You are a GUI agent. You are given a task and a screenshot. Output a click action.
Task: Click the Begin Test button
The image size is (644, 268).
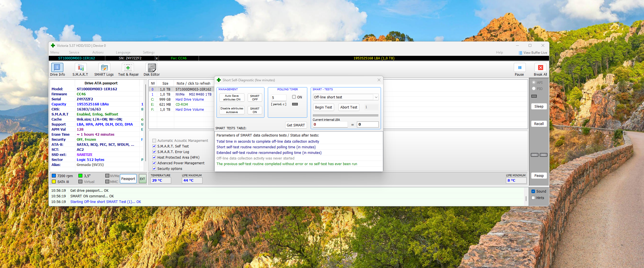point(323,107)
